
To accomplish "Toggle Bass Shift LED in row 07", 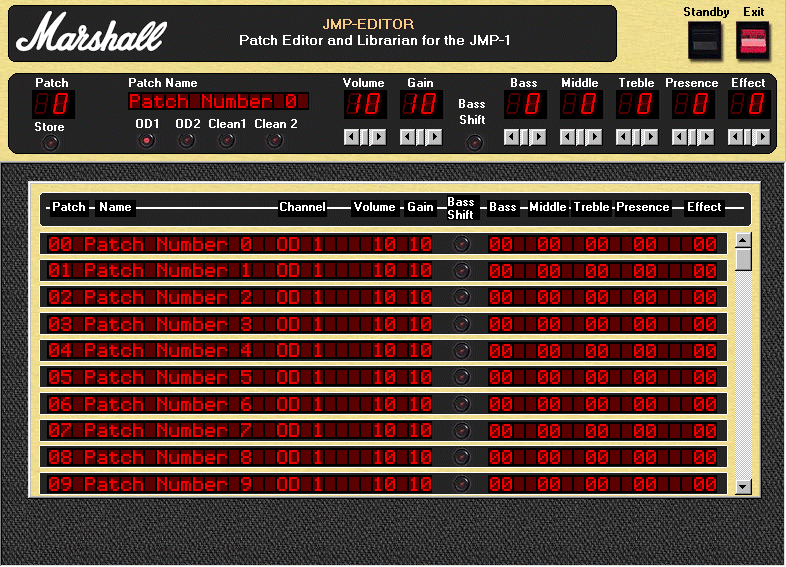I will 462,431.
